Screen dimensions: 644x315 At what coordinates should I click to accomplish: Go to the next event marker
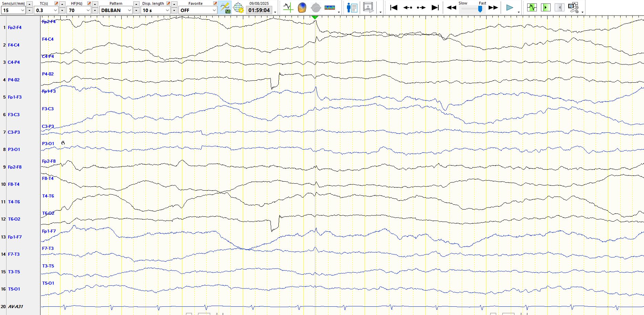[421, 8]
